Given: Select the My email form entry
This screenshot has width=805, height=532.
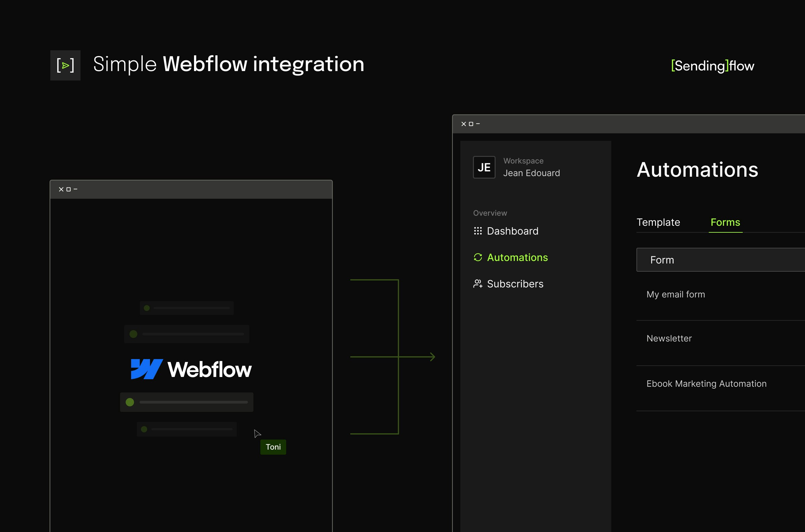Looking at the screenshot, I should click(x=675, y=294).
